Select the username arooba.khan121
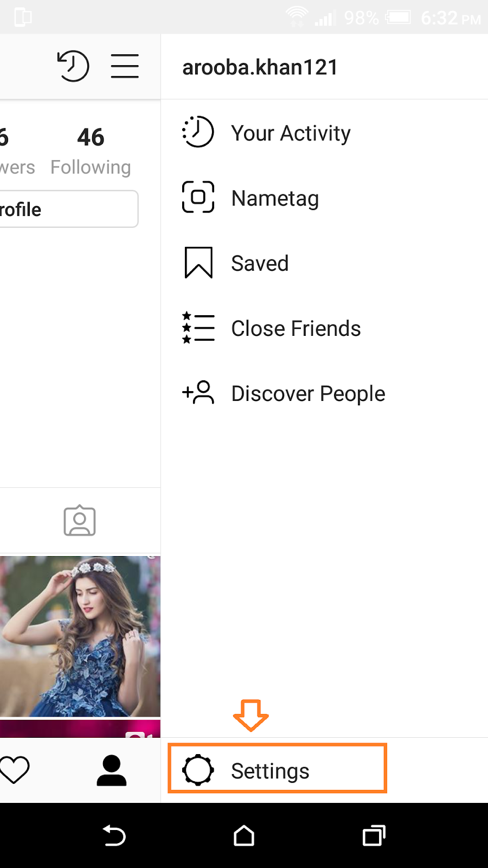Viewport: 488px width, 868px height. point(260,67)
